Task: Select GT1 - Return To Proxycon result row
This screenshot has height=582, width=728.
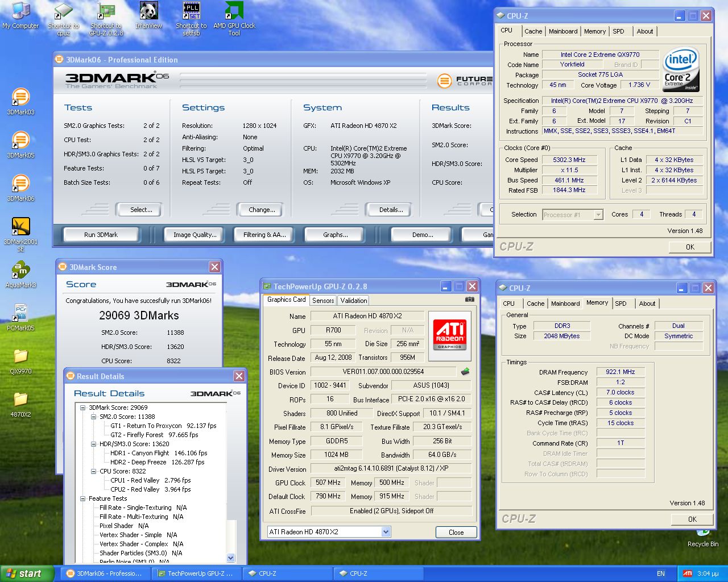Action: 163,426
